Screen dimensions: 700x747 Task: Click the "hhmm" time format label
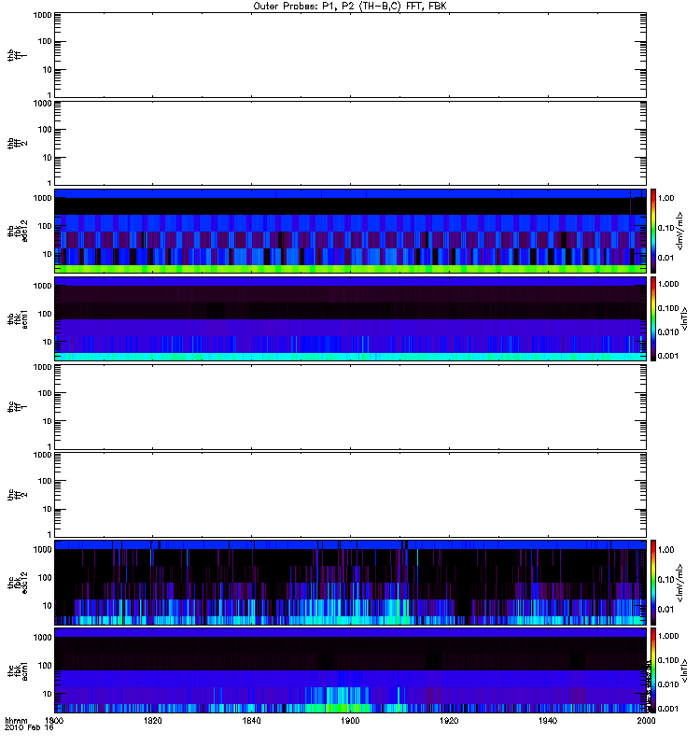pos(16,721)
